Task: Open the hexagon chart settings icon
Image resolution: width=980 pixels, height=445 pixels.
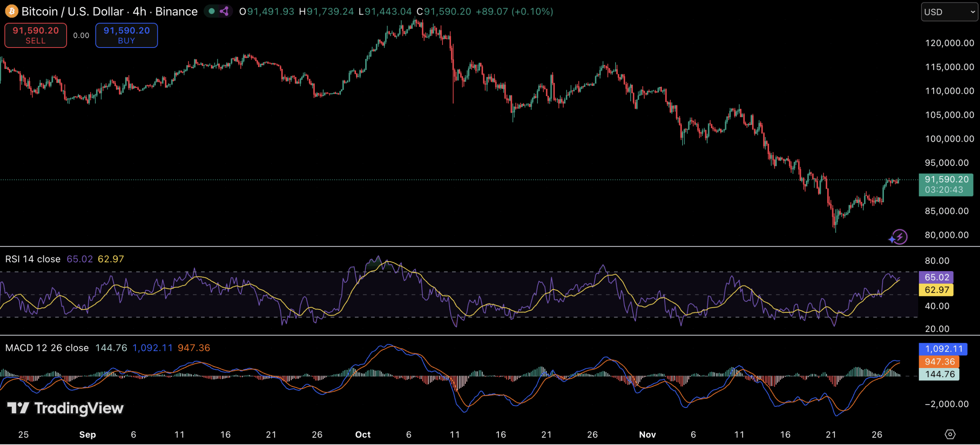Action: [x=950, y=434]
